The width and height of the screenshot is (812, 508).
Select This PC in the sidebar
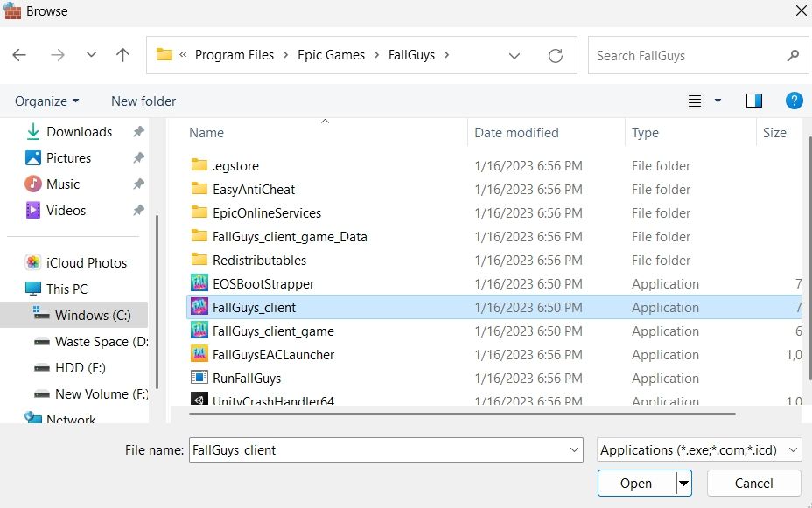tap(66, 289)
